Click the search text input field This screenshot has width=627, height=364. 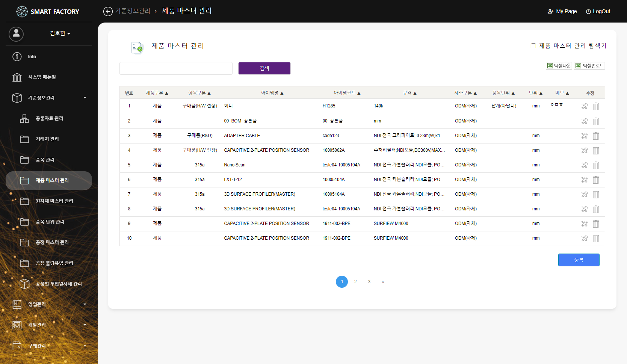(176, 68)
